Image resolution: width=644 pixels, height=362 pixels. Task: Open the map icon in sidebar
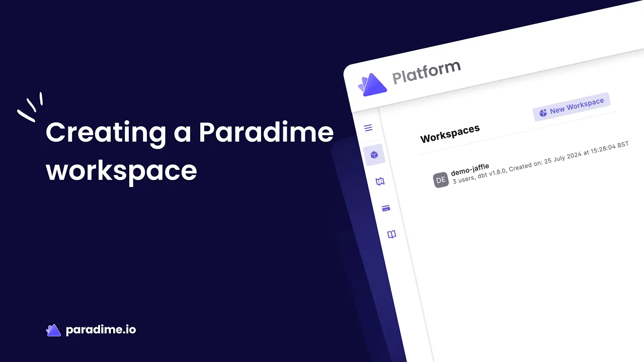[x=380, y=182]
